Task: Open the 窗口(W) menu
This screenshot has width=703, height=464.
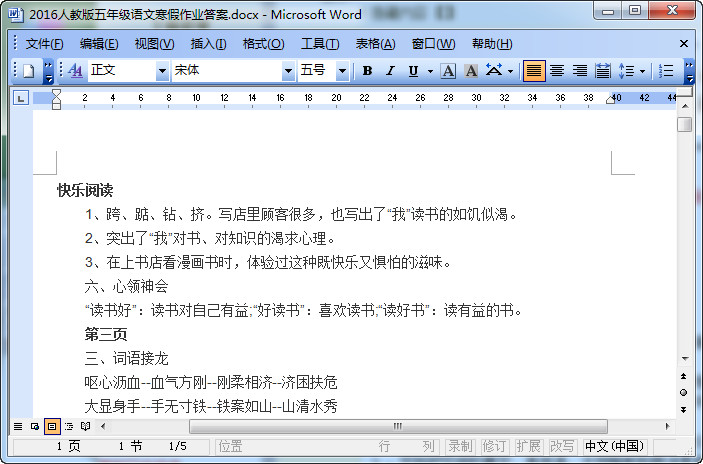Action: point(434,44)
